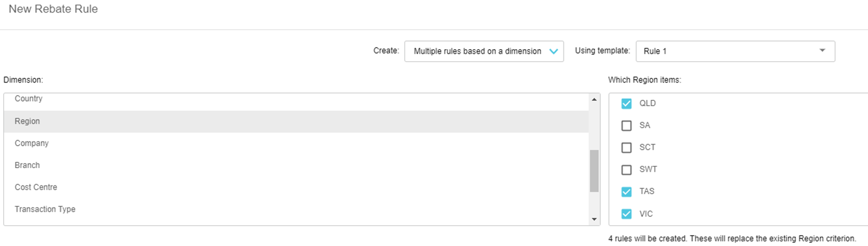Check the SA region checkbox

pyautogui.click(x=626, y=125)
